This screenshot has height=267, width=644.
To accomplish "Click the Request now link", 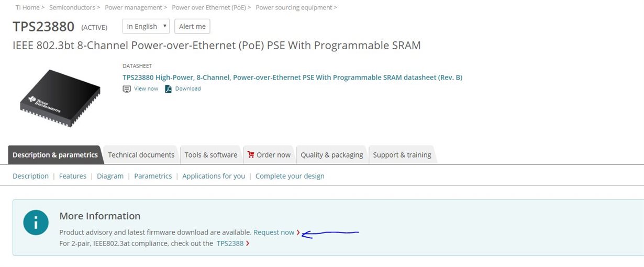I will 274,232.
